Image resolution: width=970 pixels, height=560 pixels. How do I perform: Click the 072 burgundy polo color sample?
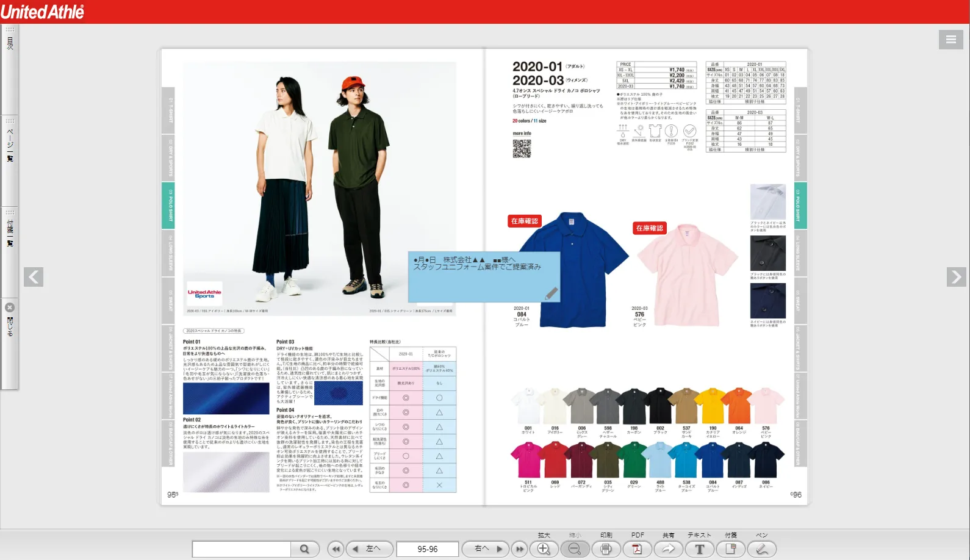[x=581, y=460]
